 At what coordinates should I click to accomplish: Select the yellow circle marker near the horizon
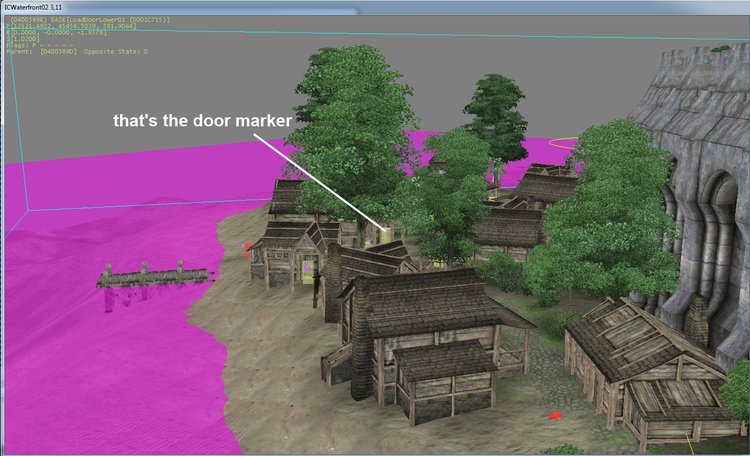click(563, 143)
